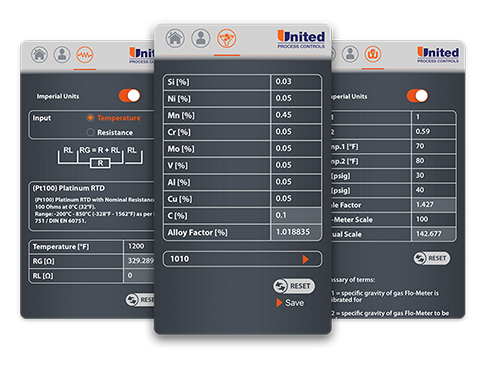Image resolution: width=488 pixels, height=366 pixels.
Task: Click United Process Controls logo in center panel
Action: coord(301,39)
